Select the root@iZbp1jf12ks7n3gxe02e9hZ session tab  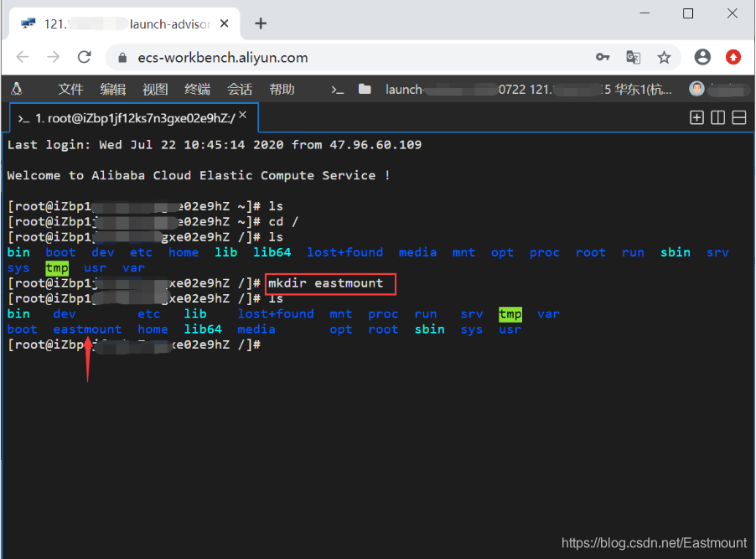[x=134, y=117]
